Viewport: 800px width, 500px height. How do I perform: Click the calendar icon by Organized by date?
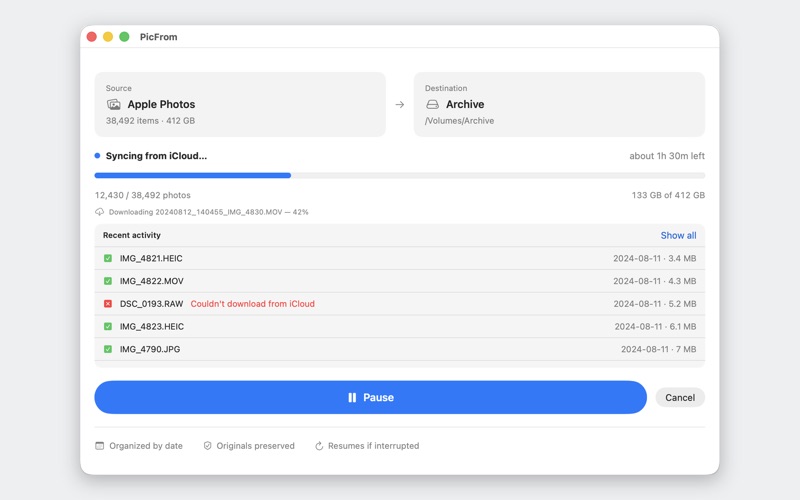99,446
